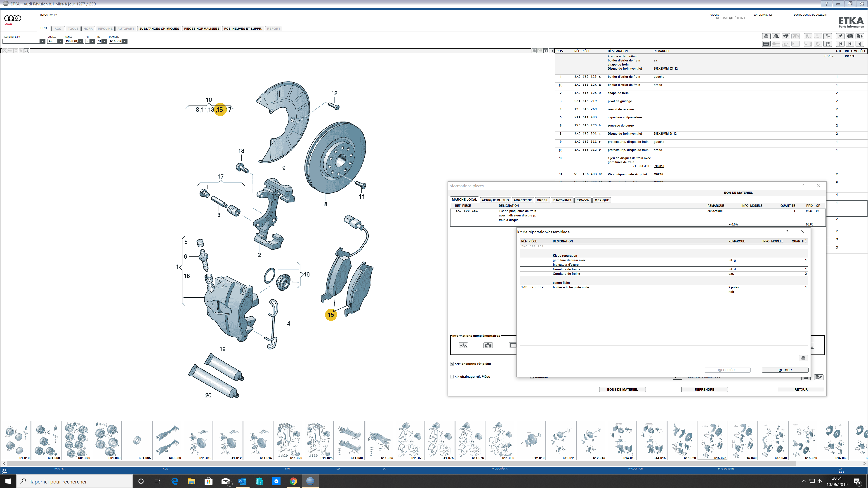The width and height of the screenshot is (868, 488).
Task: Follow the 098-010 illustration table link
Action: [659, 166]
